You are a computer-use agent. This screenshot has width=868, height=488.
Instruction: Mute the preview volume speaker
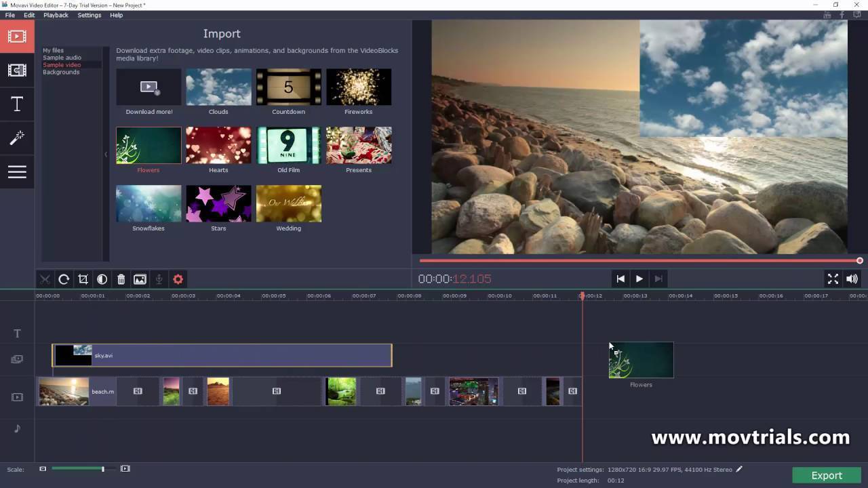click(852, 279)
